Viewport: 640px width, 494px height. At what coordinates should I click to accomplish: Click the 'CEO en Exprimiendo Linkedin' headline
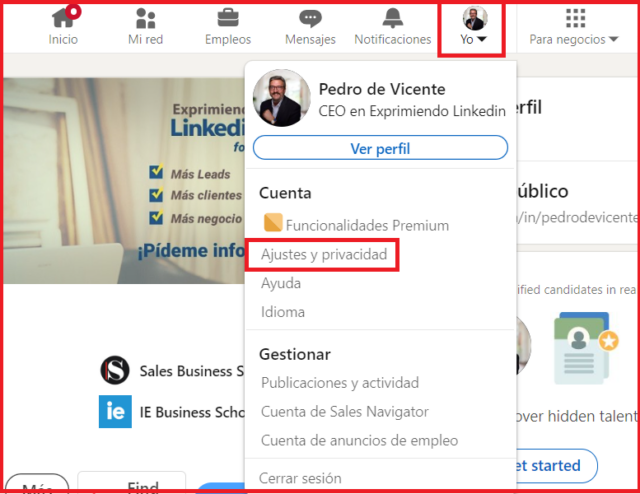pos(412,111)
